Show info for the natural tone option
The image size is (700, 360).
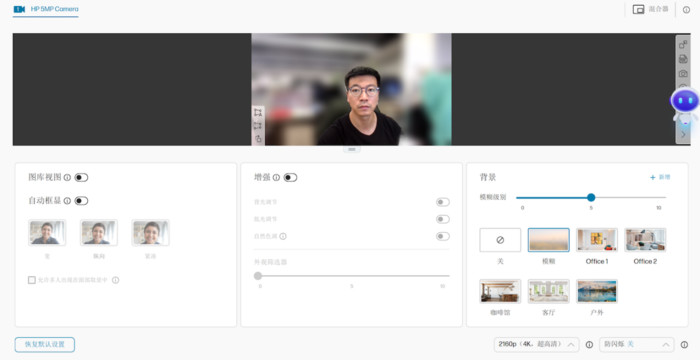pyautogui.click(x=283, y=236)
